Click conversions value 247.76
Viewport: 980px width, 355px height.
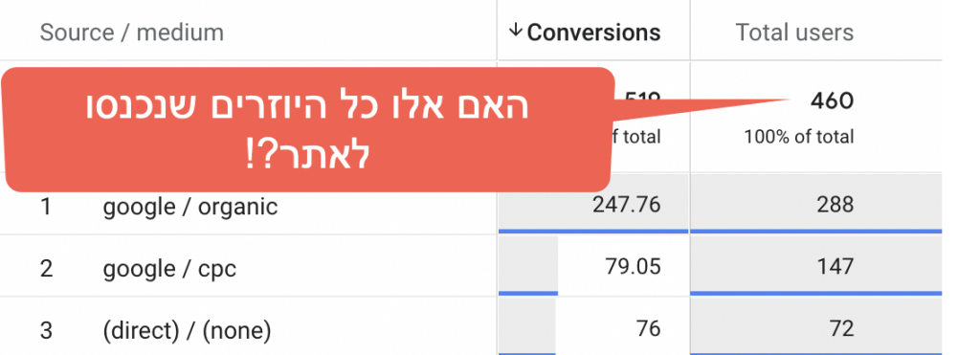626,205
